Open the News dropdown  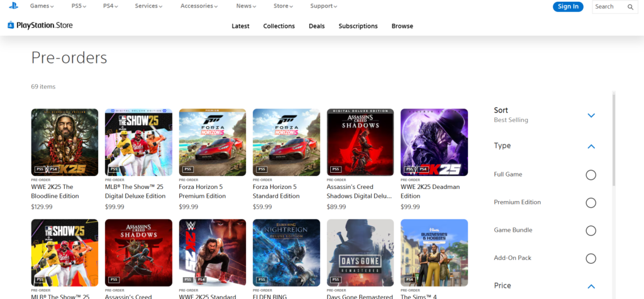(246, 6)
